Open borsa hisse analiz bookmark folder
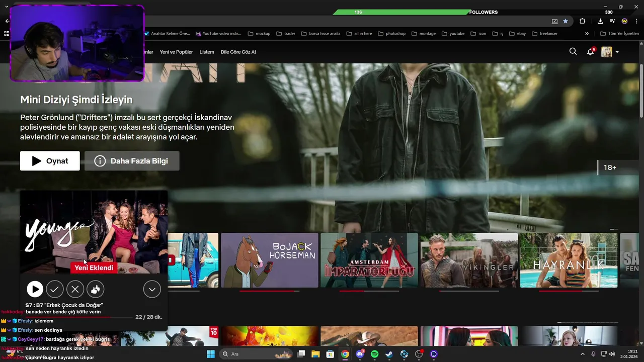Image resolution: width=644 pixels, height=362 pixels. point(320,34)
